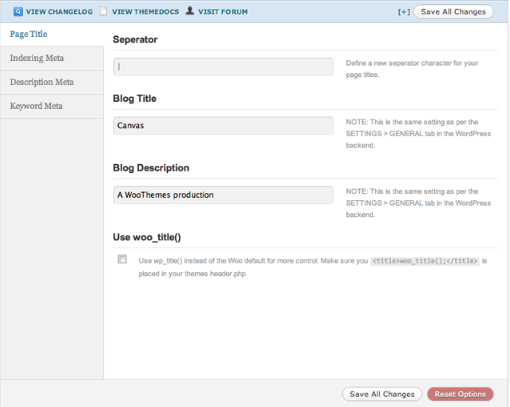Click the bottom Save All Changes button
This screenshot has height=407, width=510.
[x=382, y=394]
